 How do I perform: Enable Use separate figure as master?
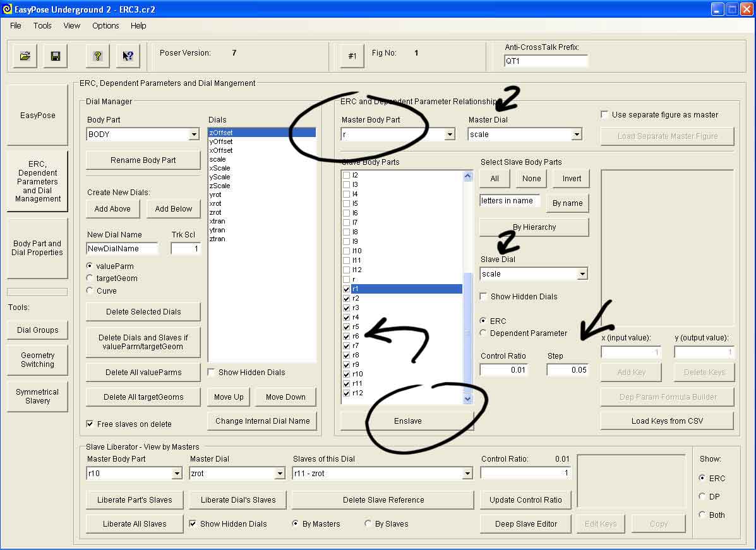[605, 115]
